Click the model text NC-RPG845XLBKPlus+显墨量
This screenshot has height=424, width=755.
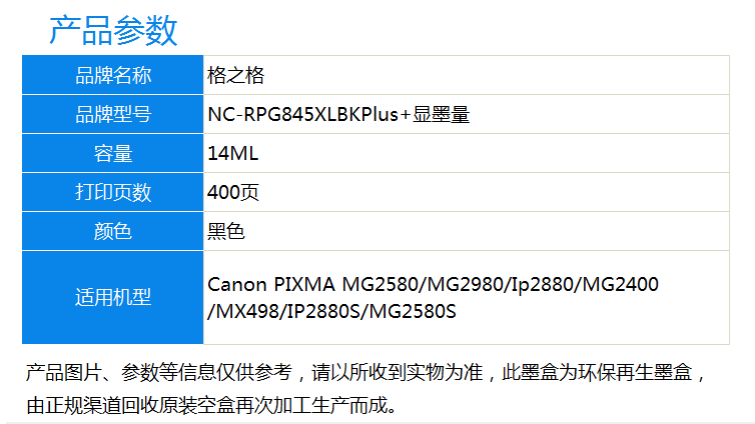tap(338, 115)
